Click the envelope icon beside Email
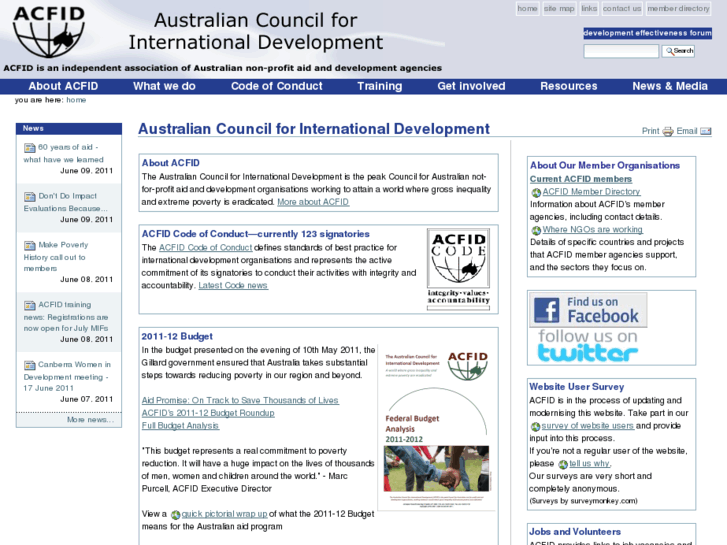Image resolution: width=727 pixels, height=545 pixels. pos(706,131)
